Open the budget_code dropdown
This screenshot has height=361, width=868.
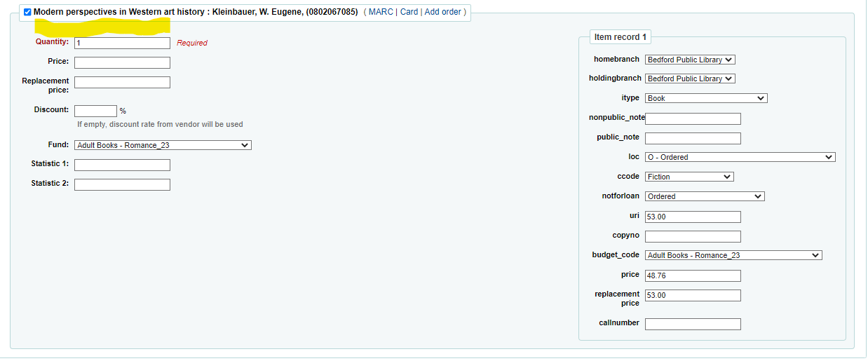(733, 255)
